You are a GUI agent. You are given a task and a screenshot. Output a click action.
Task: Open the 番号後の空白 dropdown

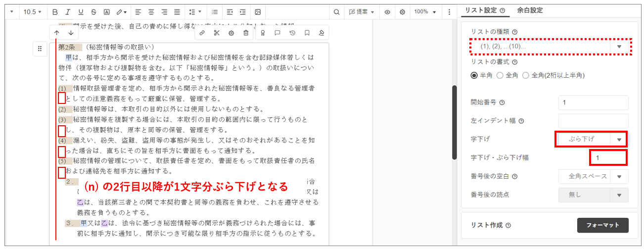tap(593, 176)
